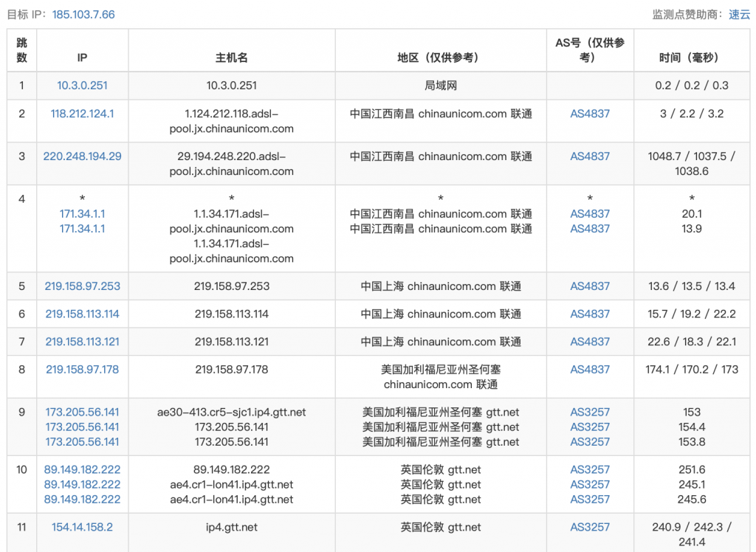Open IP link 219.158.113.114
This screenshot has width=756, height=552.
click(x=83, y=314)
